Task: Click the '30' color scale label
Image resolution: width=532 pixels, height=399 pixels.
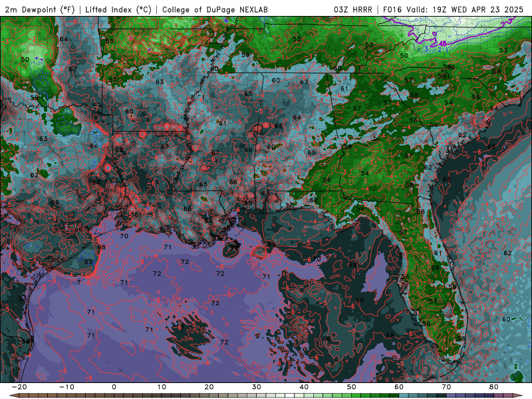Action: coord(257,387)
